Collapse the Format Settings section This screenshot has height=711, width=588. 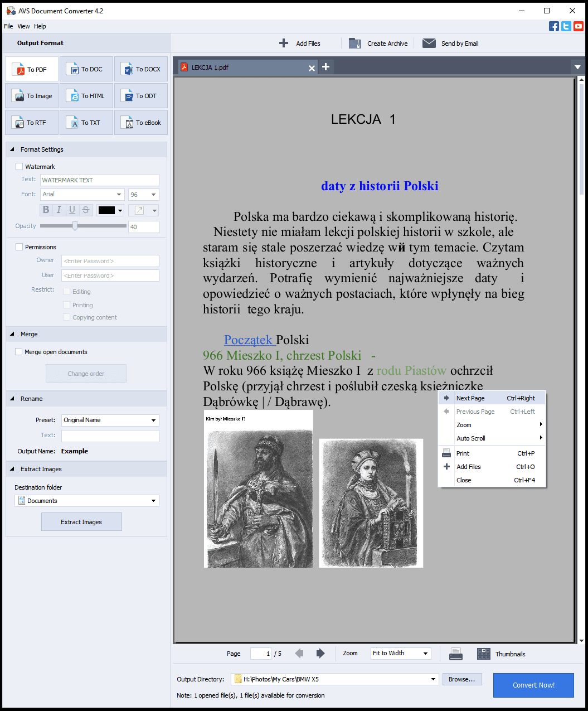(x=12, y=149)
